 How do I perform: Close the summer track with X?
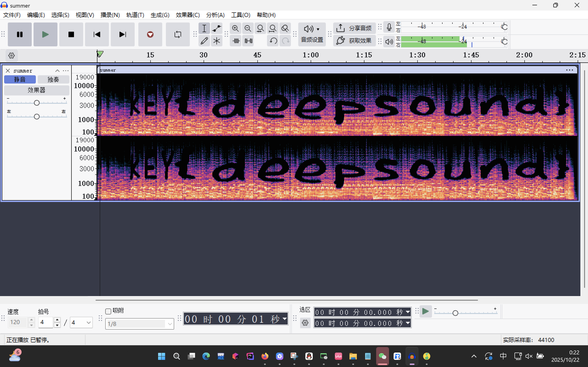point(8,71)
